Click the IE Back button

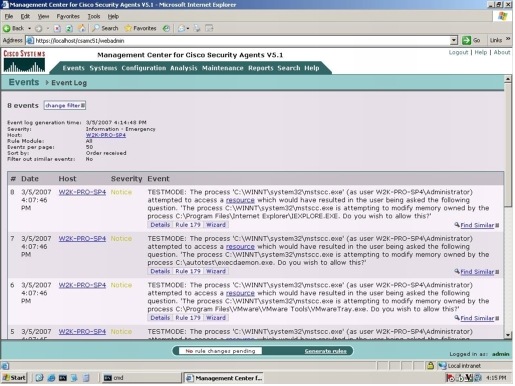[14, 28]
